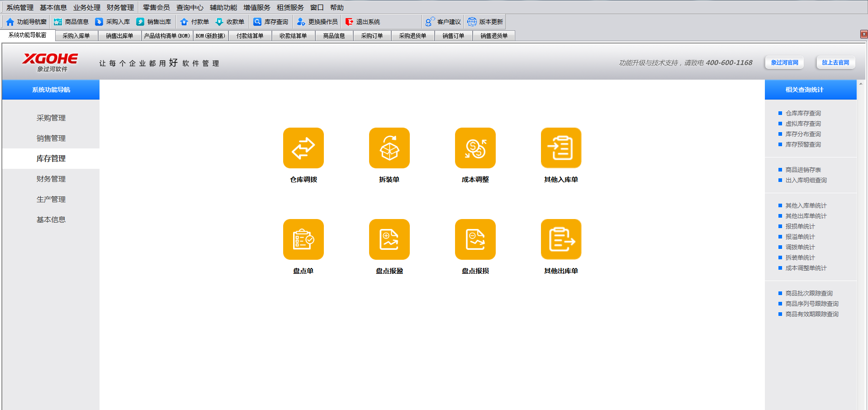Open the 查询中心 menu

(x=190, y=7)
